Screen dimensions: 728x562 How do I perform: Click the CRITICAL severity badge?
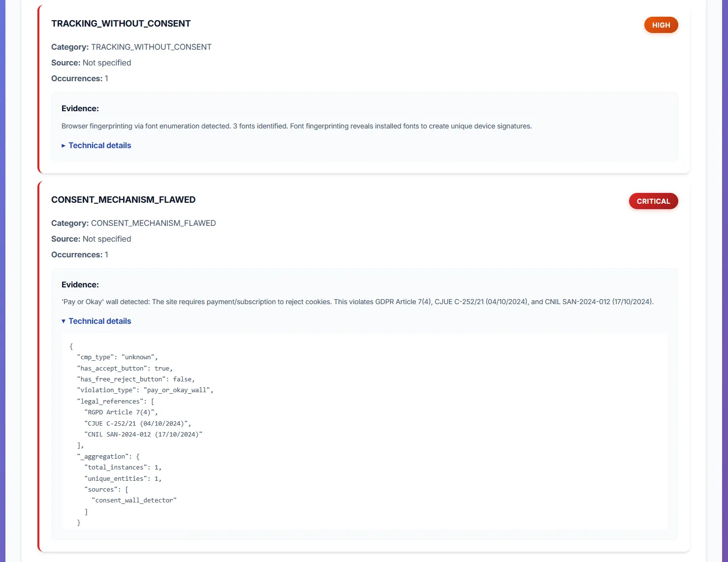(653, 201)
